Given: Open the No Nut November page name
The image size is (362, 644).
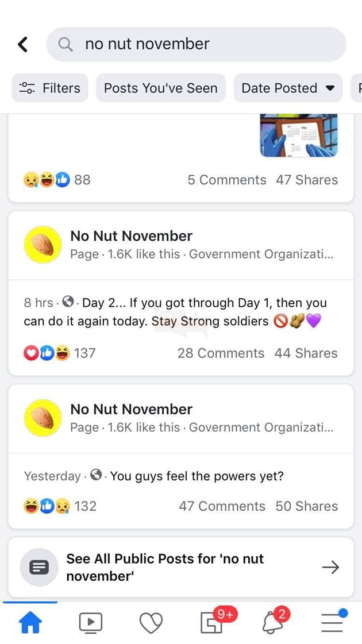Looking at the screenshot, I should point(131,236).
